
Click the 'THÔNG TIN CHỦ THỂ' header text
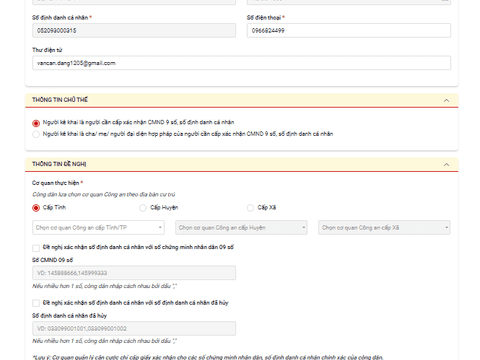60,100
